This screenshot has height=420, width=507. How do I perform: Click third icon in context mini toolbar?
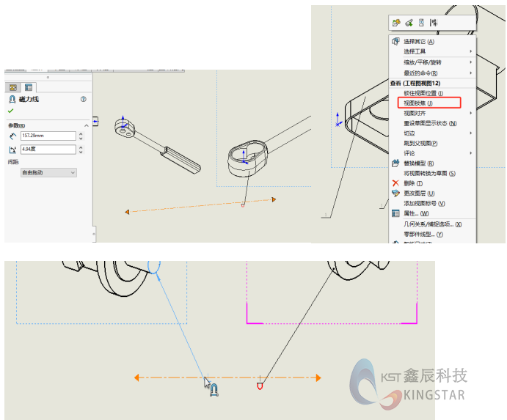(421, 23)
